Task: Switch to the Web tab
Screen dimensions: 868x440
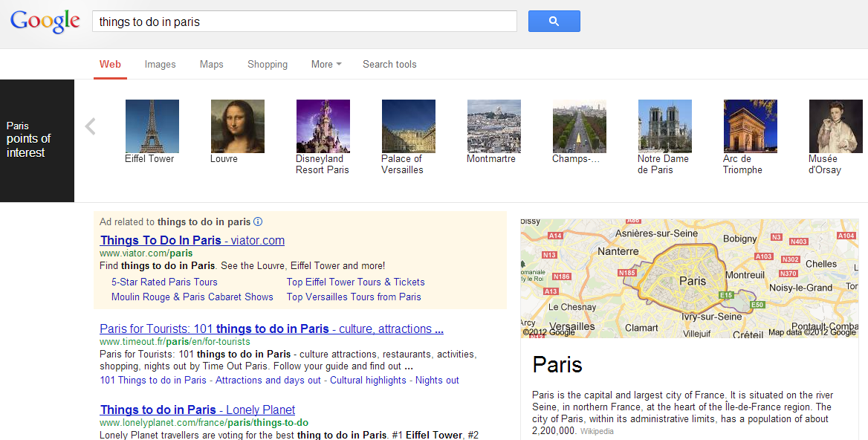Action: click(x=110, y=64)
